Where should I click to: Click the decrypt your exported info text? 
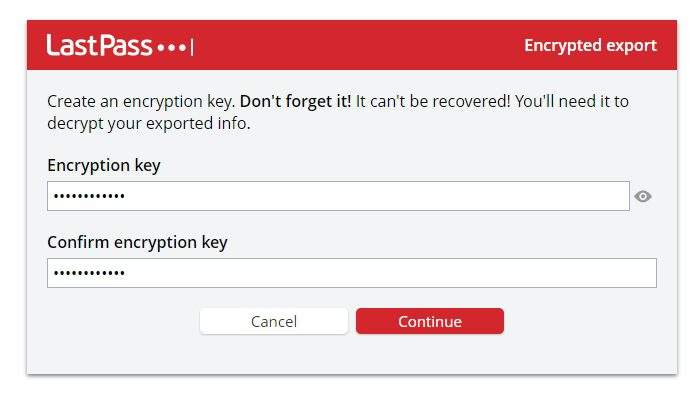click(x=149, y=124)
